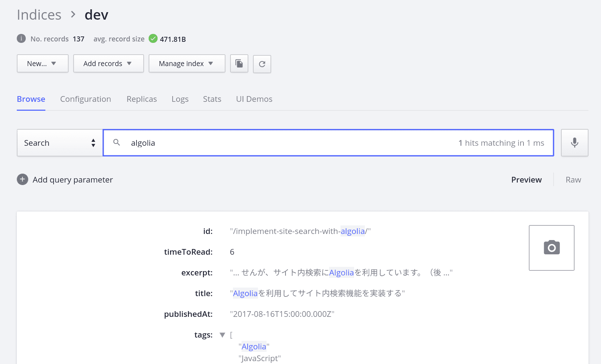
Task: Collapse the tags array triangle
Action: click(222, 335)
